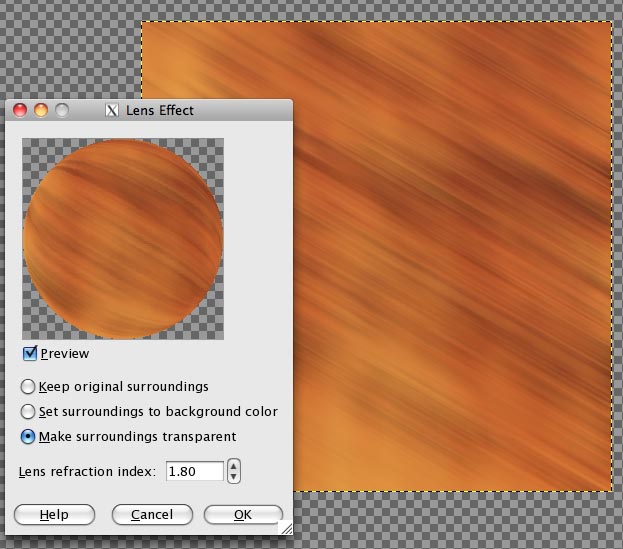This screenshot has height=549, width=623.
Task: Open Help for Lens Effect
Action: pos(54,514)
